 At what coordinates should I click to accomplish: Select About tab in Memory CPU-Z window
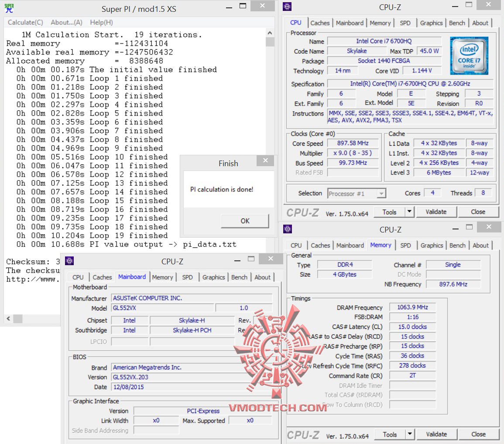(x=480, y=246)
